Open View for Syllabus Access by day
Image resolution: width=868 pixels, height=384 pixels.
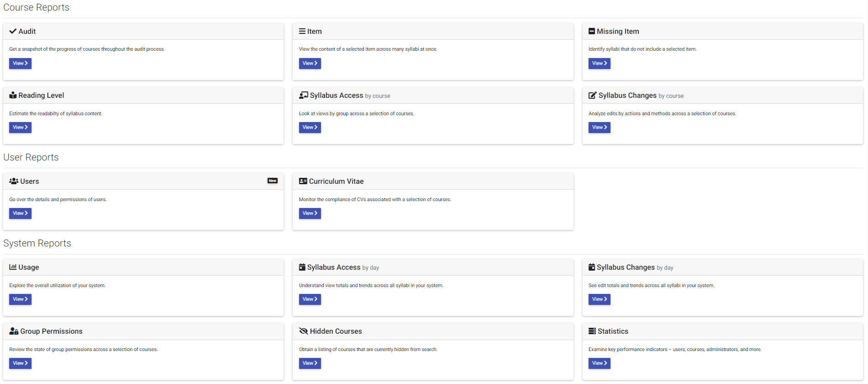point(310,299)
